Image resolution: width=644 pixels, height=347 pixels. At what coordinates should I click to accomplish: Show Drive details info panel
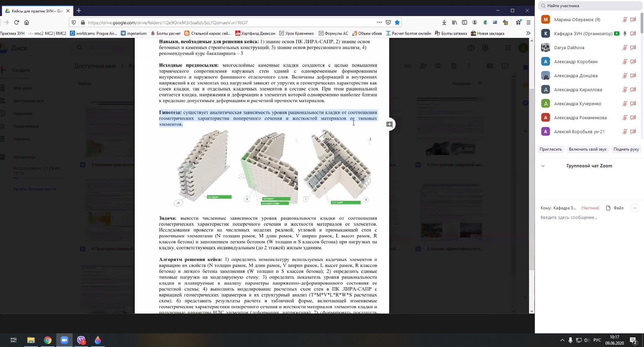(505, 66)
